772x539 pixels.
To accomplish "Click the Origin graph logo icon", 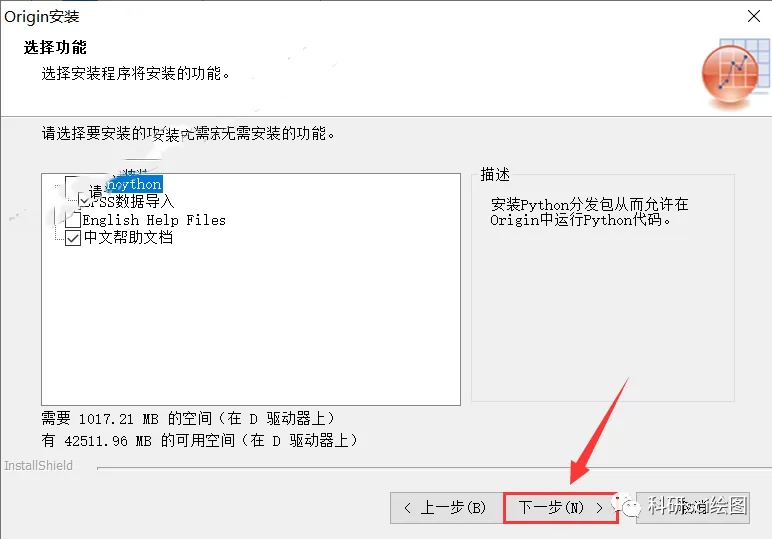I will click(x=736, y=72).
